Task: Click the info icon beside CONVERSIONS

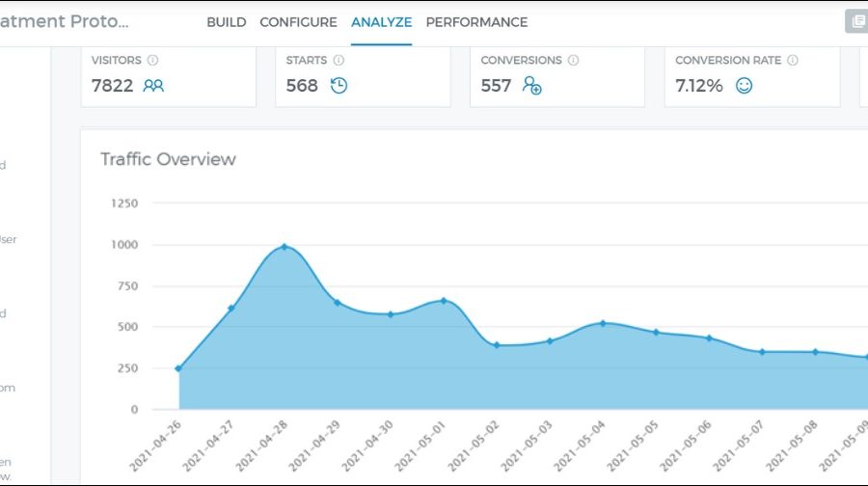Action: [573, 60]
